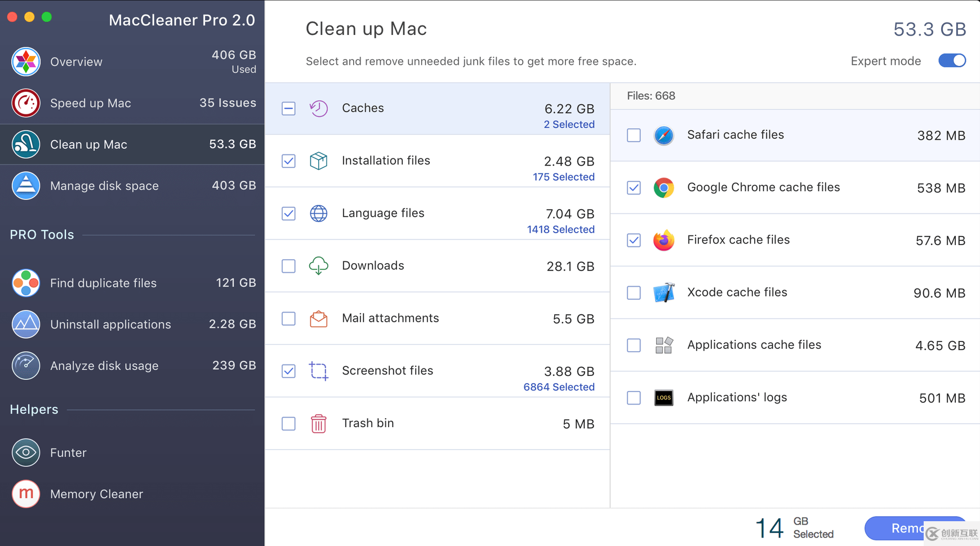Image resolution: width=980 pixels, height=546 pixels.
Task: Click the Clean up Mac sidebar icon
Action: coord(25,144)
